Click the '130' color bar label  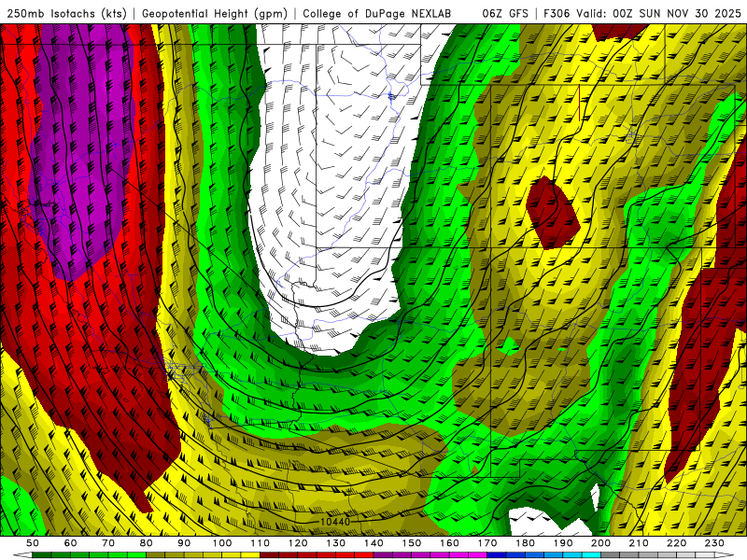pos(336,543)
